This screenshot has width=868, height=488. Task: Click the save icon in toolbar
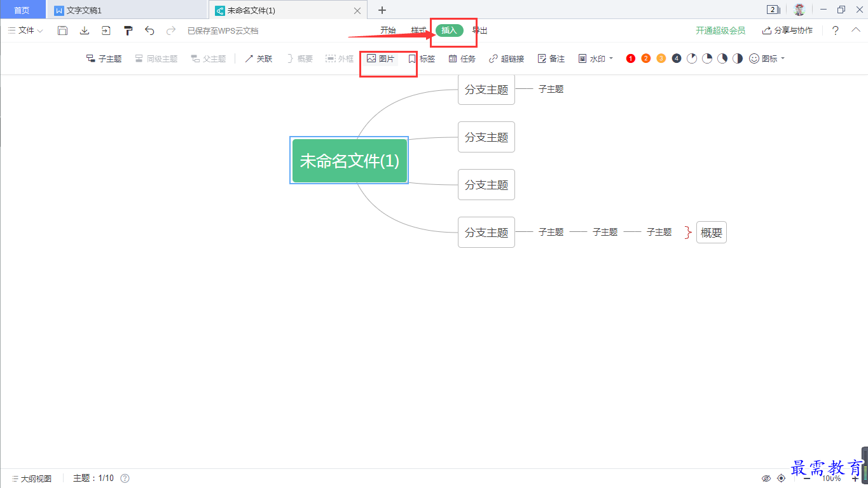[62, 30]
